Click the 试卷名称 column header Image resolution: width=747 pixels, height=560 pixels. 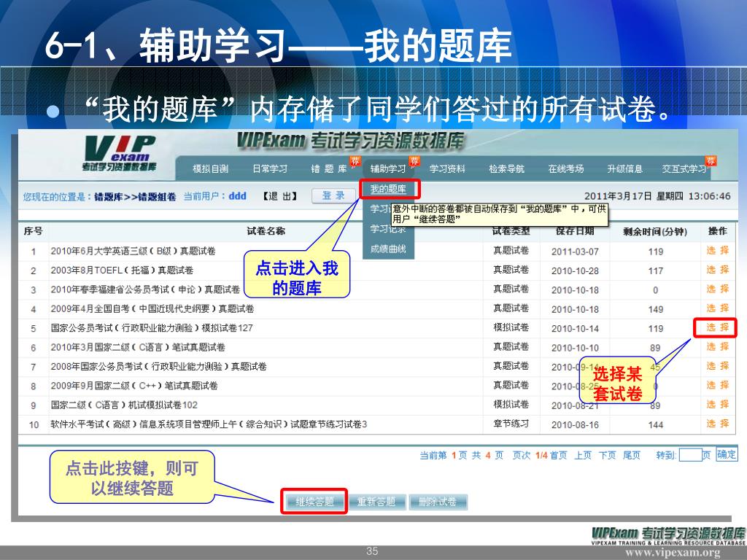[x=266, y=231]
